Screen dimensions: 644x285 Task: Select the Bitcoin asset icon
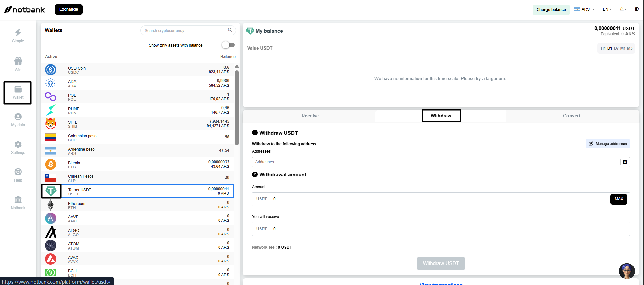click(50, 164)
